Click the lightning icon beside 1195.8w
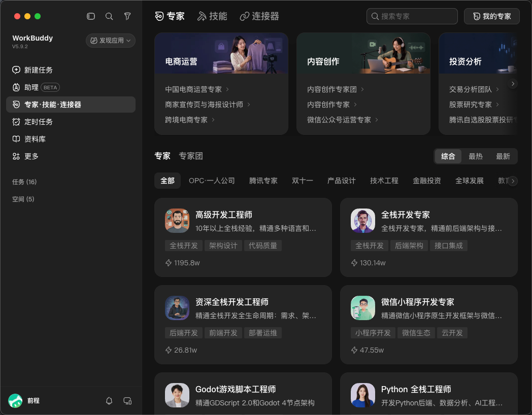Image resolution: width=532 pixels, height=415 pixels. click(x=169, y=263)
